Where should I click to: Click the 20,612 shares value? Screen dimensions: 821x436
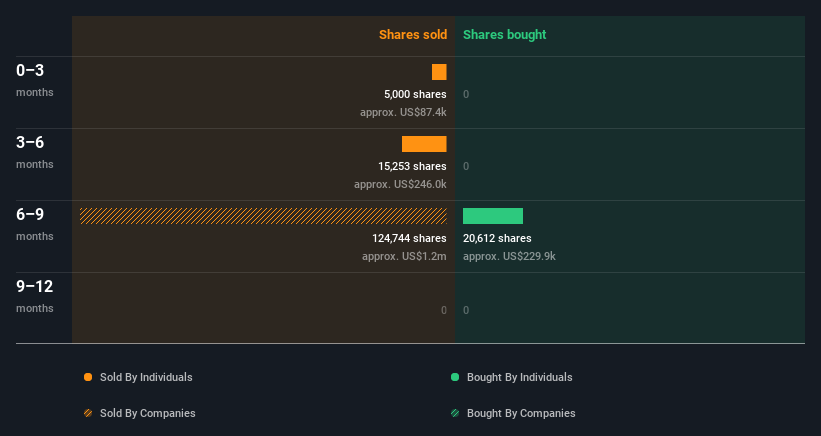tap(497, 239)
